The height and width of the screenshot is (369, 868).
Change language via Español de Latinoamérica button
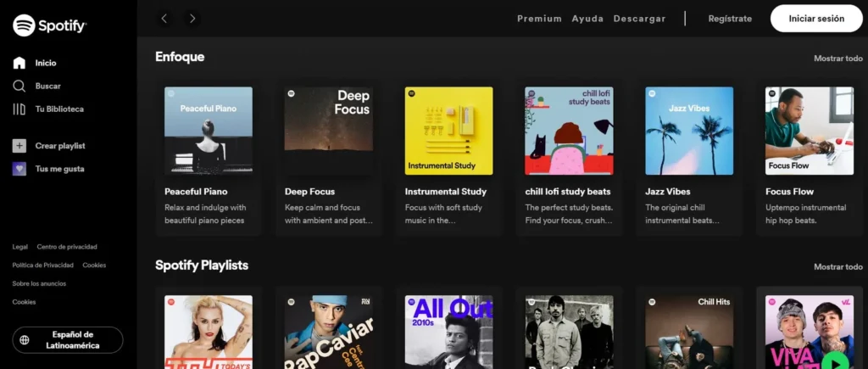68,340
